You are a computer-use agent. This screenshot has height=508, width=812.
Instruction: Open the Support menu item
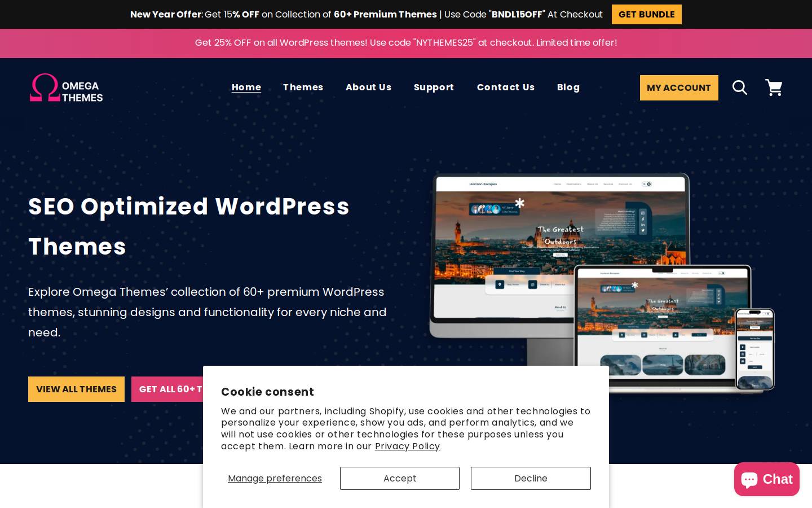click(x=434, y=87)
